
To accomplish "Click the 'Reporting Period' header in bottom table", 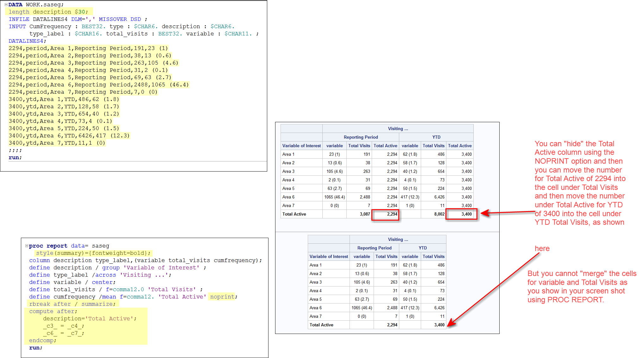I will click(x=374, y=248).
